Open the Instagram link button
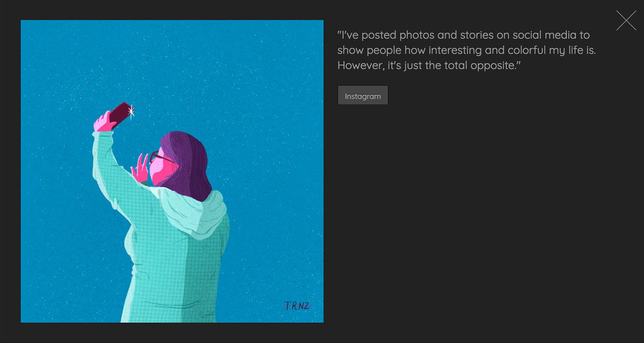This screenshot has height=343, width=644. [x=363, y=96]
